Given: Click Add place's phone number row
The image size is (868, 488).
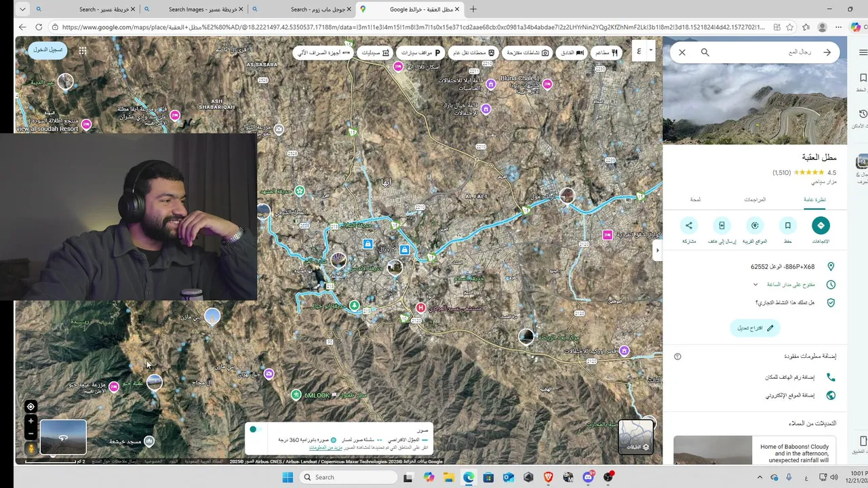Looking at the screenshot, I should 755,377.
